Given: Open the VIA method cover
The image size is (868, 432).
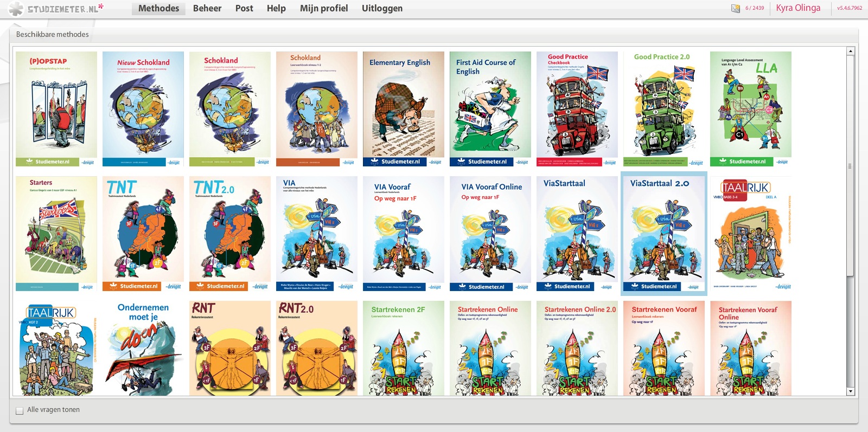Looking at the screenshot, I should click(317, 234).
